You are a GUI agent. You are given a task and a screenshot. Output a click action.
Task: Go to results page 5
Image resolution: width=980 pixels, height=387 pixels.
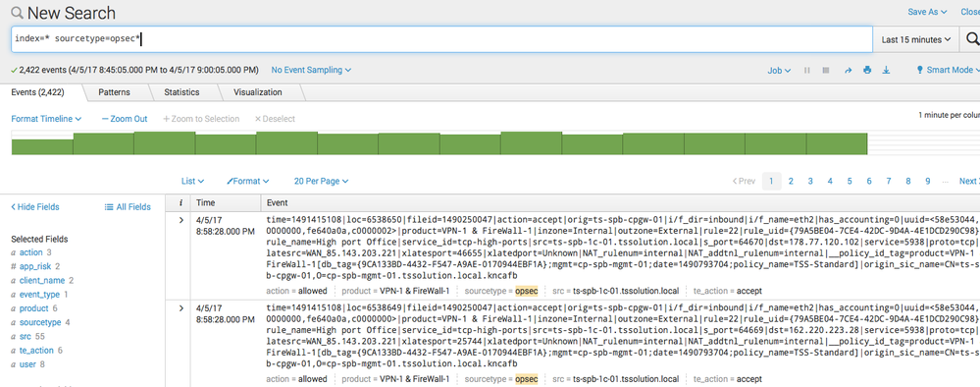[x=850, y=181]
